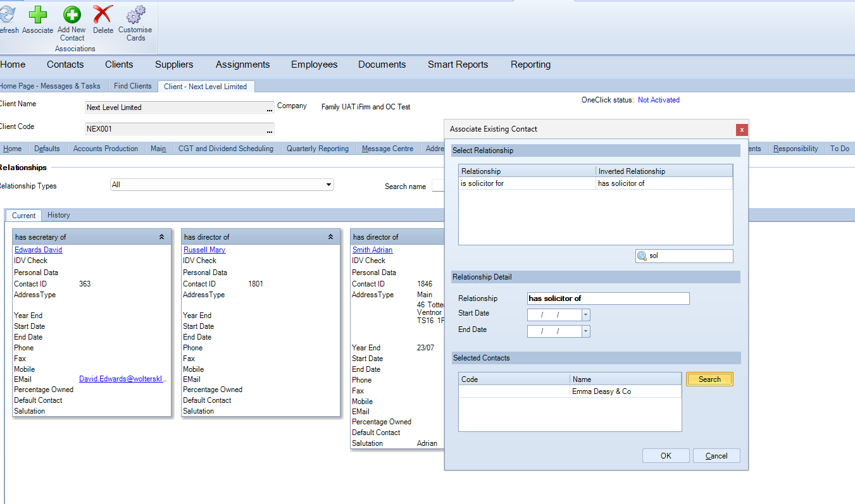The width and height of the screenshot is (855, 504).
Task: Open the Start Date calendar dropdown
Action: pyautogui.click(x=585, y=314)
